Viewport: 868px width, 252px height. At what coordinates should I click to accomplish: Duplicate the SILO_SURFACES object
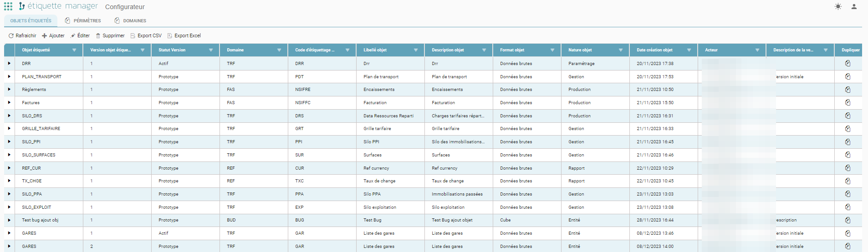(x=848, y=155)
